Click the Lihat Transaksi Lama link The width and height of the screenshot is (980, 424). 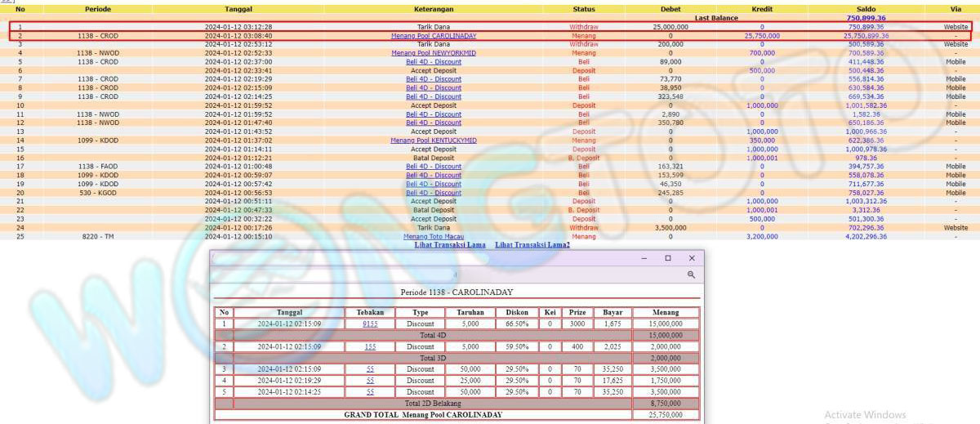click(450, 244)
